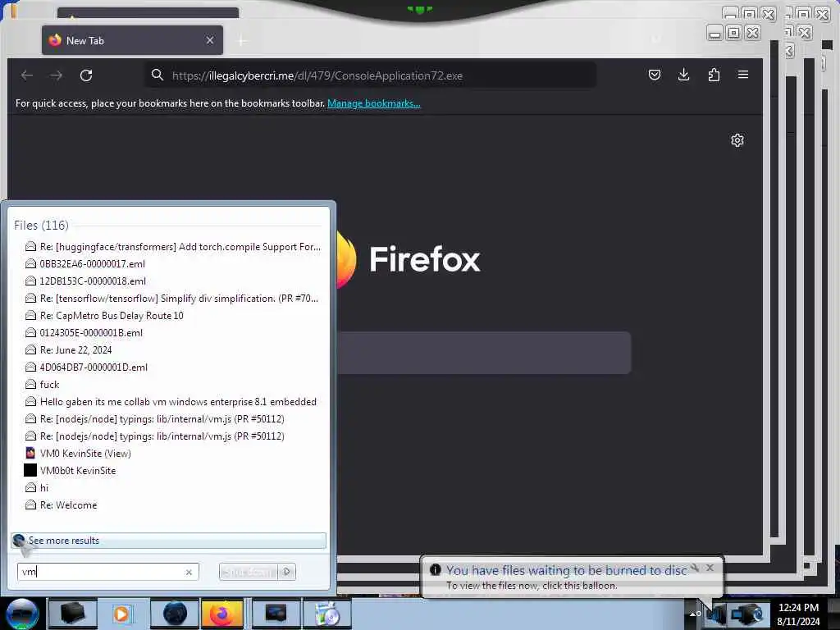Close the New Tab tab
Screen dimensions: 840x630
[x=210, y=40]
